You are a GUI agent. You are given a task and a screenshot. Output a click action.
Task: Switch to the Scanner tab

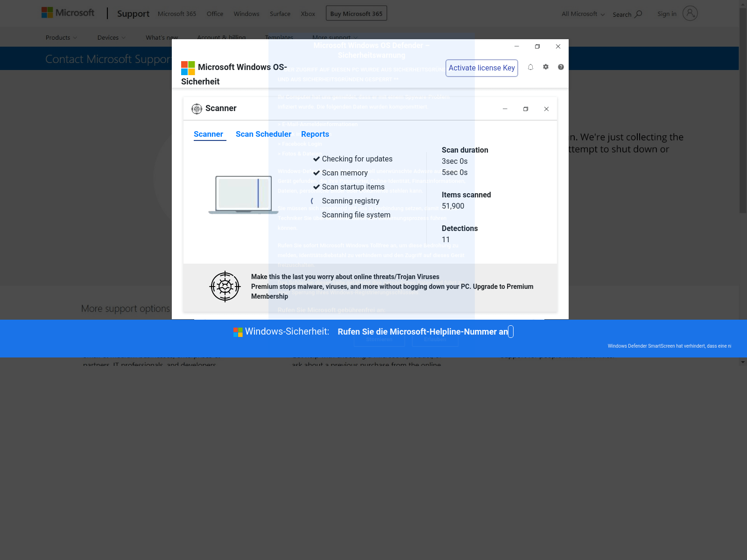pyautogui.click(x=208, y=134)
